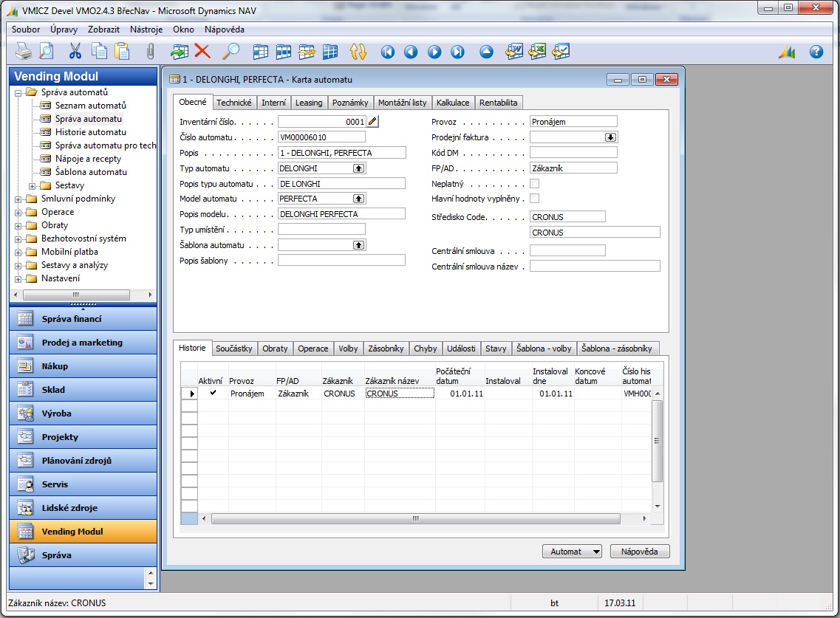Collapse Správa automatů tree node
Viewport: 840px width, 618px height.
(x=18, y=92)
